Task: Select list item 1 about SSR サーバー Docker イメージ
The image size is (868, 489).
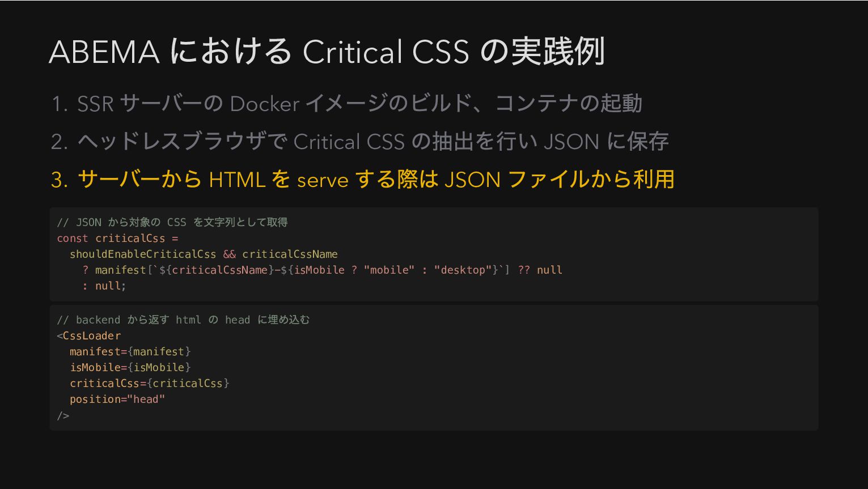Action: [x=346, y=104]
